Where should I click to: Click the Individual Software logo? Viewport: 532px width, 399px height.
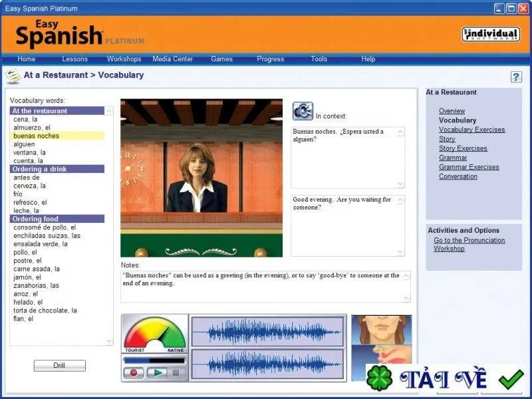click(x=491, y=35)
